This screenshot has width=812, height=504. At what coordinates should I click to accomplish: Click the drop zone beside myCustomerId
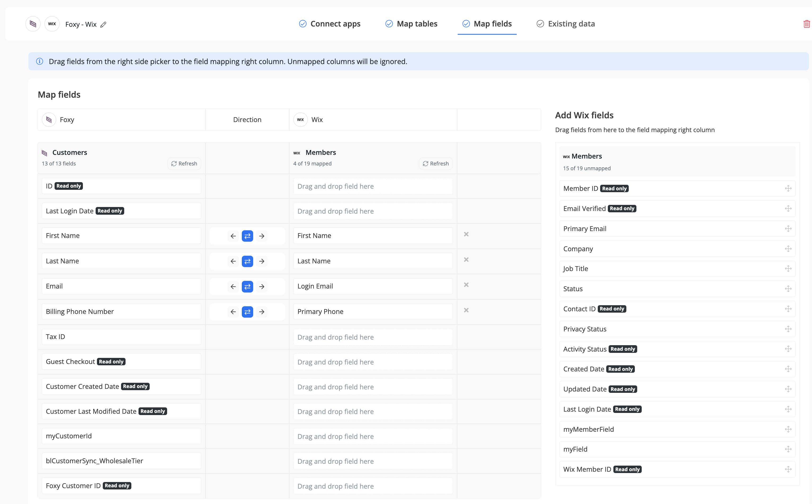coord(373,437)
